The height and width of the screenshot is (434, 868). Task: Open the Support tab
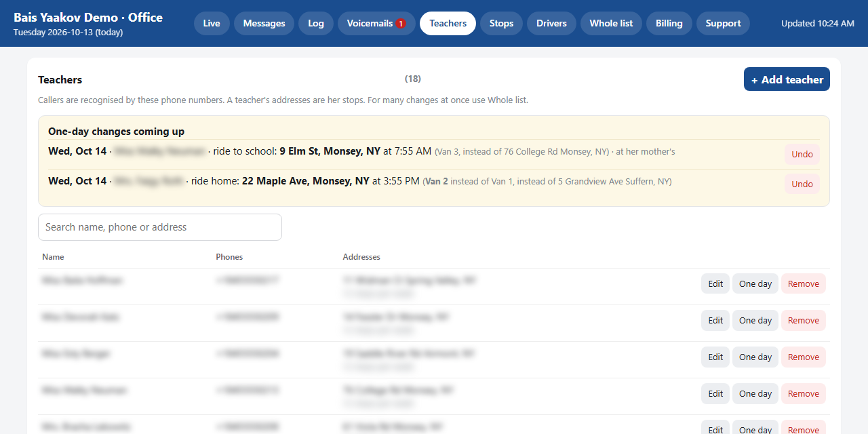pos(723,23)
